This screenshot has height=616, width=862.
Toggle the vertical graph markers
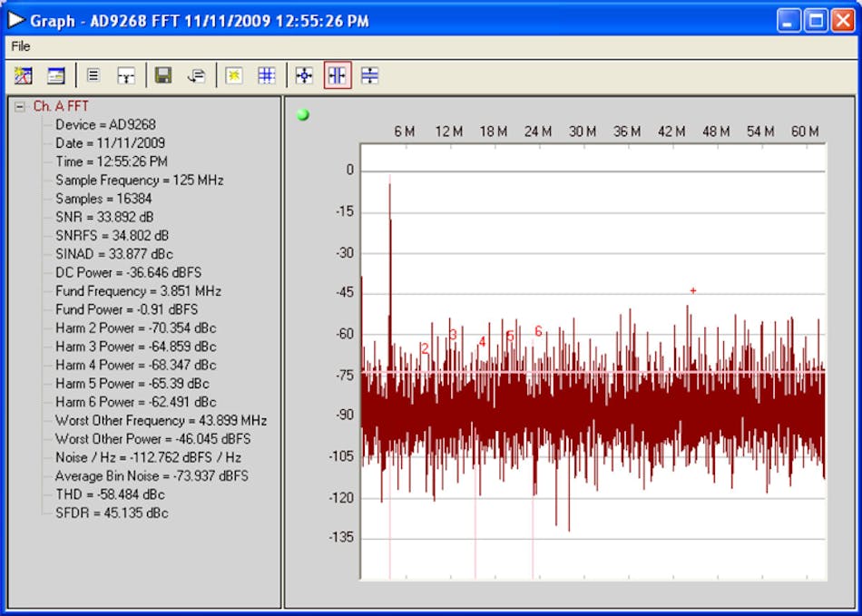pos(336,75)
